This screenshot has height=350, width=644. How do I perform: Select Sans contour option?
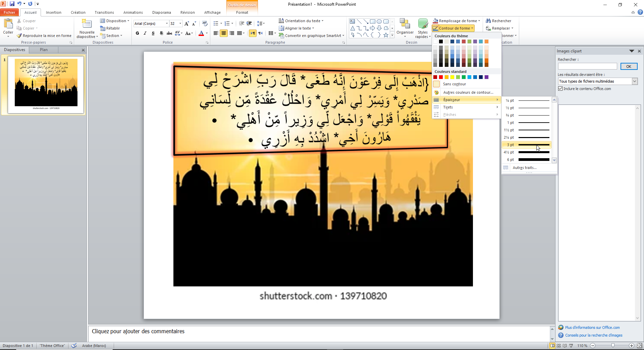coord(466,84)
